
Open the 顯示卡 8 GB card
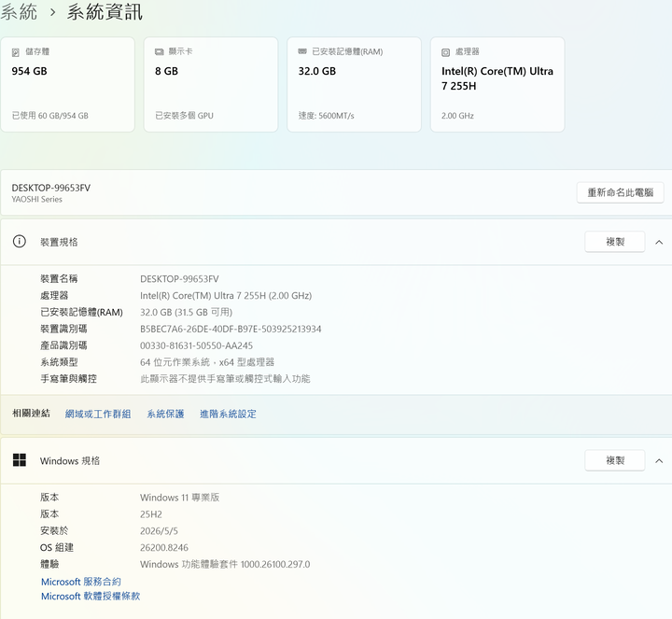[x=211, y=84]
